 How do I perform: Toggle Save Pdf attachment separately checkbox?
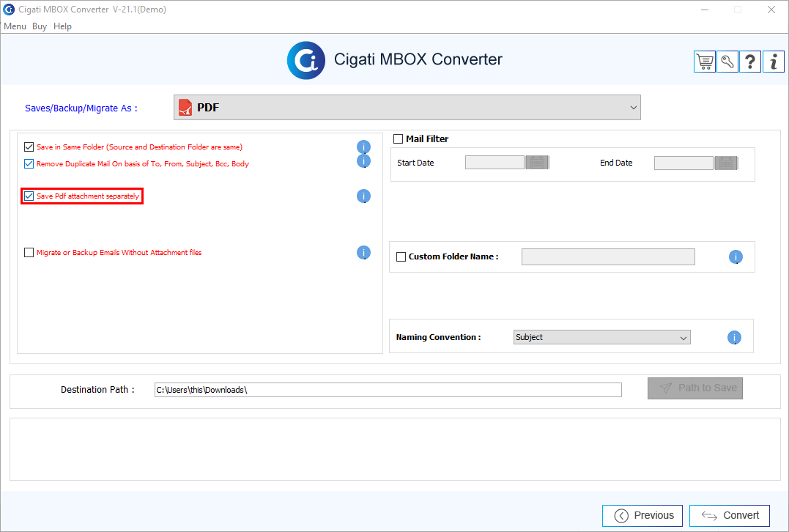29,196
